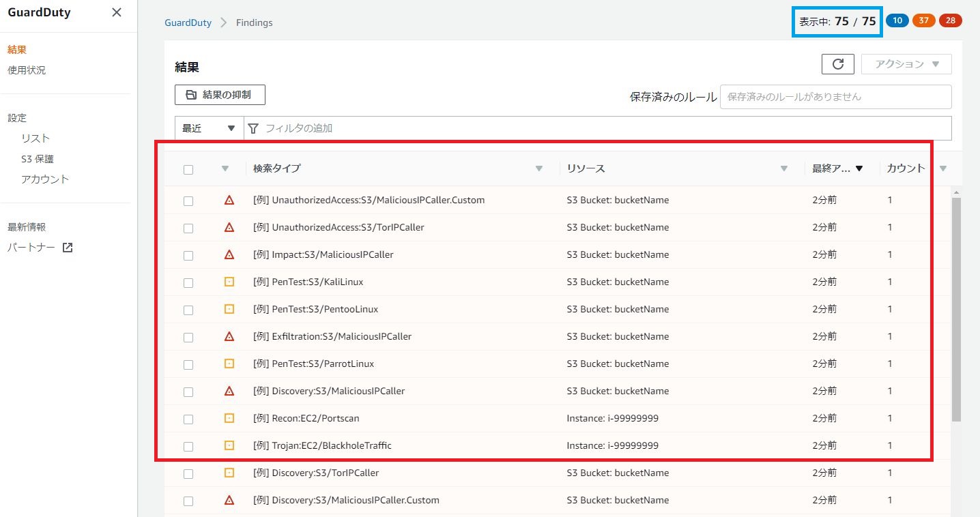980x517 pixels.
Task: Click the archive icon in suppress findings button
Action: [x=192, y=95]
